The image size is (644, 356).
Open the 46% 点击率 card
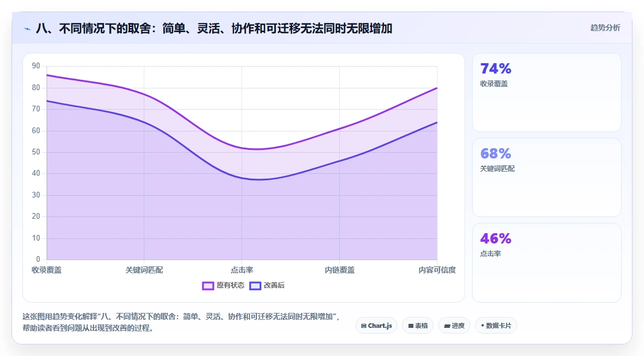click(547, 262)
